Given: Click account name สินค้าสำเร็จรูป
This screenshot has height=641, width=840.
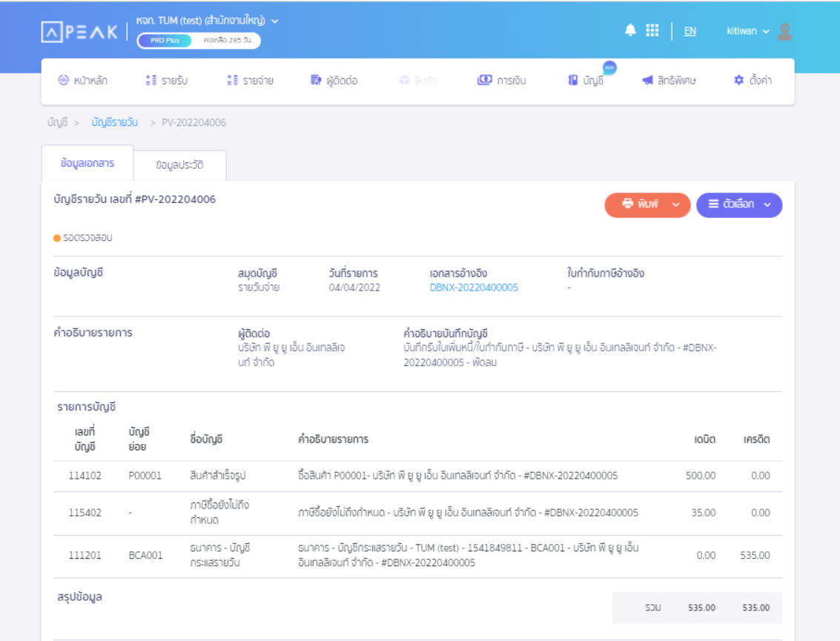Looking at the screenshot, I should tap(218, 476).
